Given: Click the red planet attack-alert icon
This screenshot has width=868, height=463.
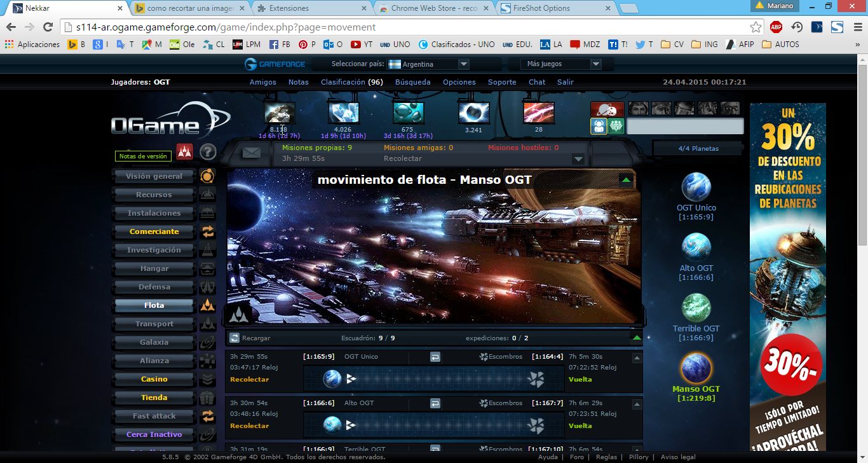Looking at the screenshot, I should [607, 109].
